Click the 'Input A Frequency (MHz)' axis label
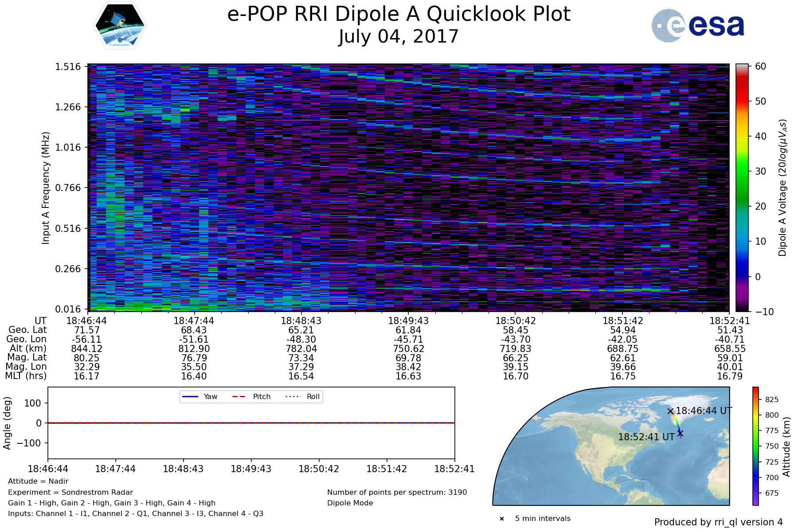Screen dimensions: 798x532 (x=46, y=188)
